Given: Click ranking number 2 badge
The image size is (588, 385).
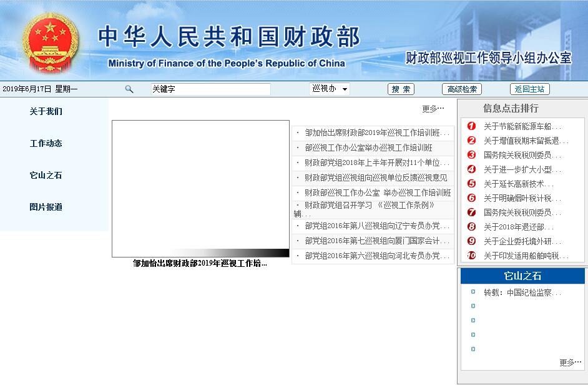Looking at the screenshot, I should click(471, 141).
